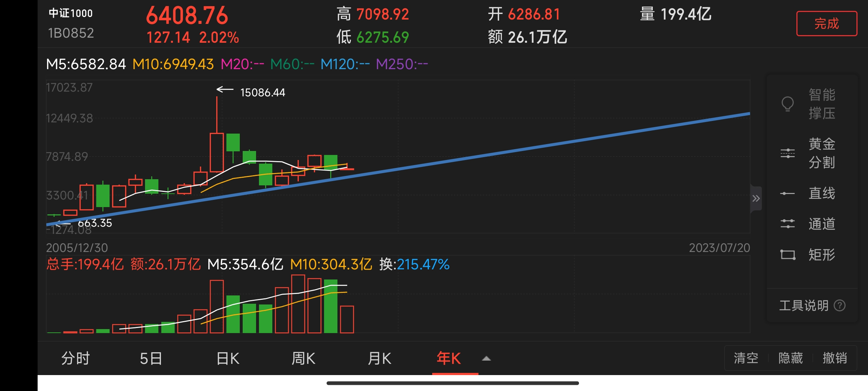Click the M5 moving average label

click(86, 64)
